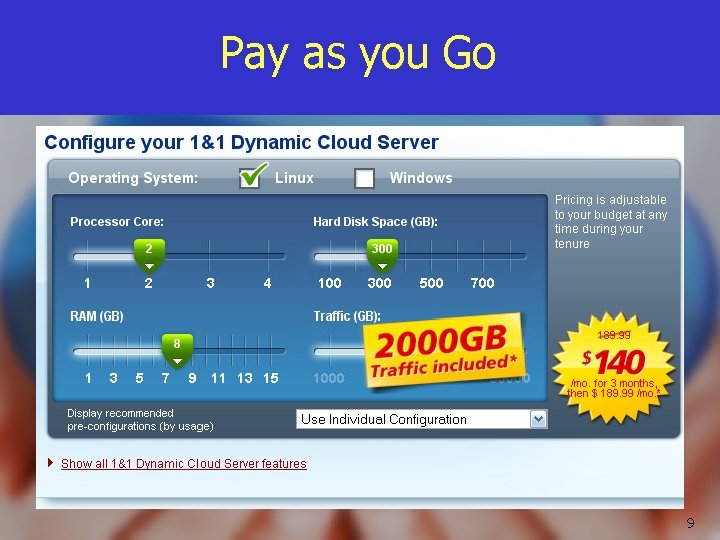The height and width of the screenshot is (540, 720).
Task: Open Show all 1&1 Dynamic Cloud Server features link
Action: (184, 464)
